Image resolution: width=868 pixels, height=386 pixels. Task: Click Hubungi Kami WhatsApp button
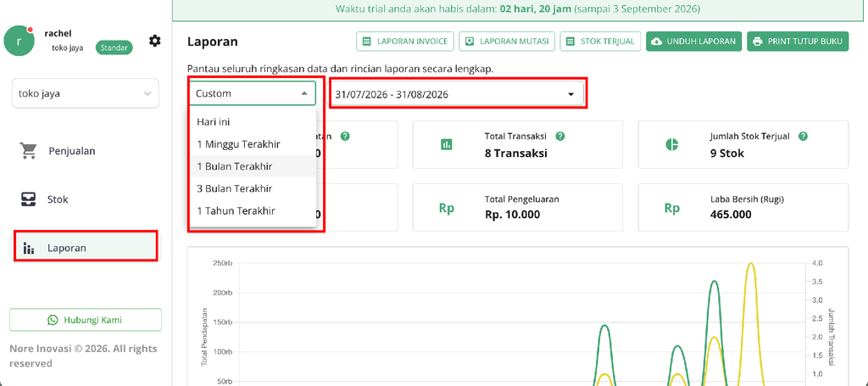(x=86, y=320)
